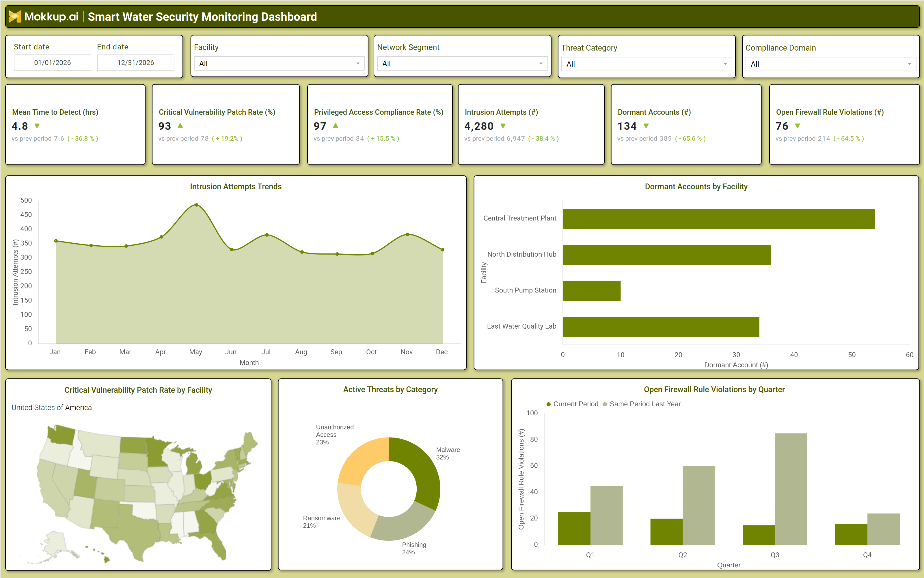Click the Central Treatment Plant bar
This screenshot has height=578, width=924.
719,219
